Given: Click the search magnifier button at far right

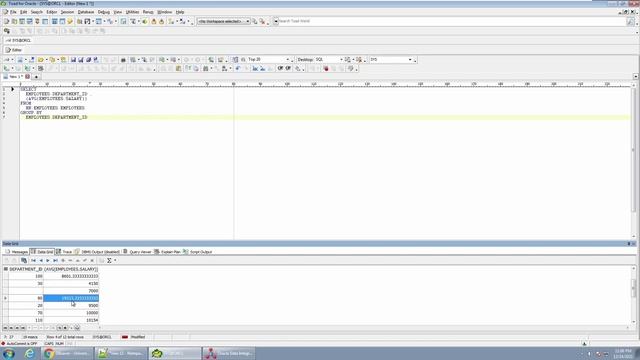Looking at the screenshot, I should (631, 21).
